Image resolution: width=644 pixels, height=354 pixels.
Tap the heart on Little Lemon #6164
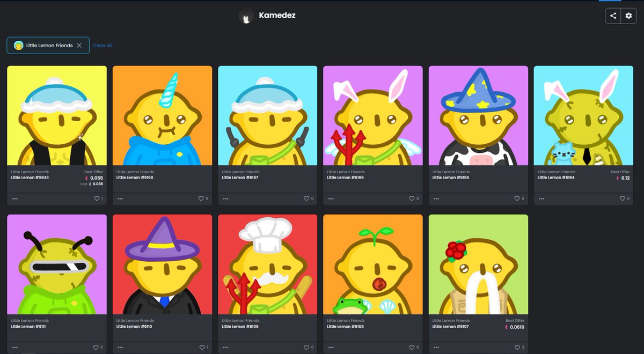[x=623, y=198]
